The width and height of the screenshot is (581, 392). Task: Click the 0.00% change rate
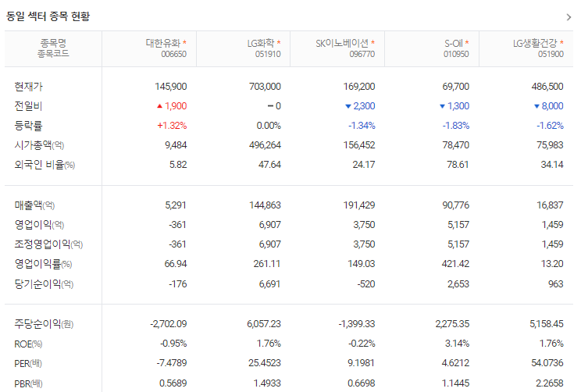click(269, 126)
